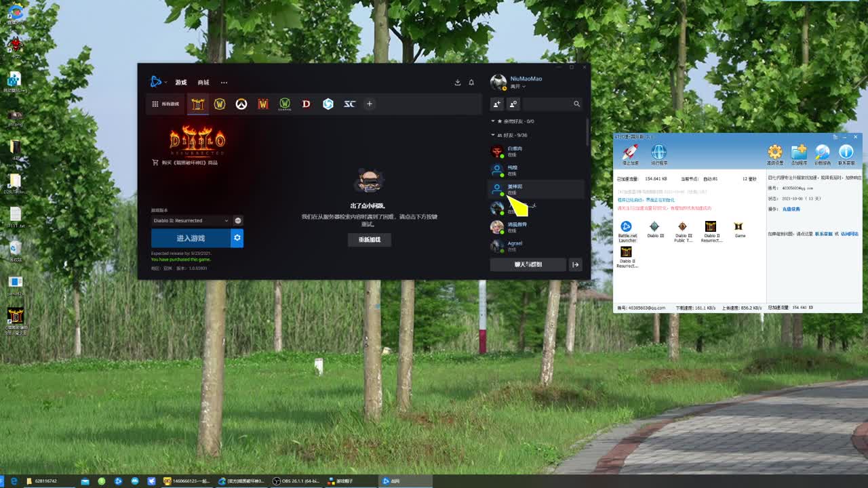The image size is (868, 488).
Task: Select Diablo III in accelerator list
Action: pyautogui.click(x=654, y=229)
